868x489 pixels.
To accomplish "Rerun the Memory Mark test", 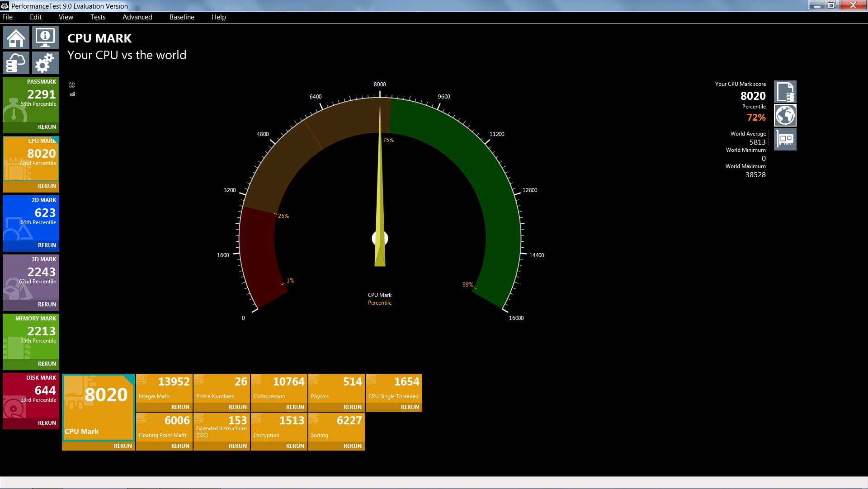I will [x=47, y=364].
